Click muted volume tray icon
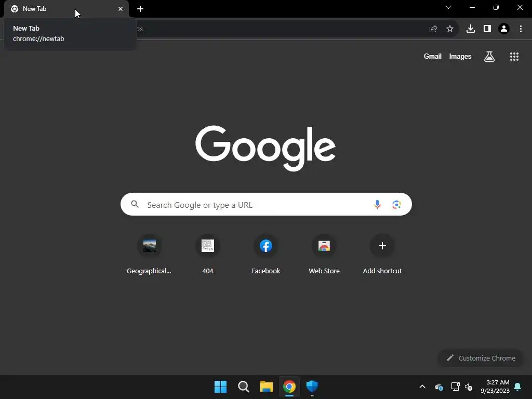 pyautogui.click(x=469, y=387)
